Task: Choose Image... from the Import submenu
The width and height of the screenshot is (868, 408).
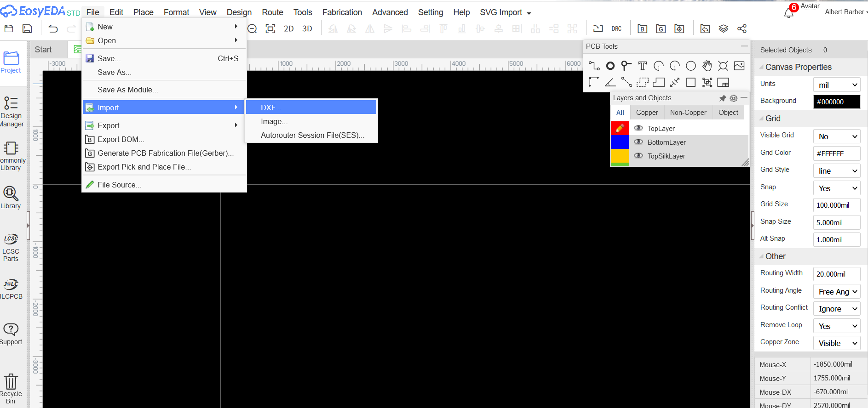Action: (311, 121)
